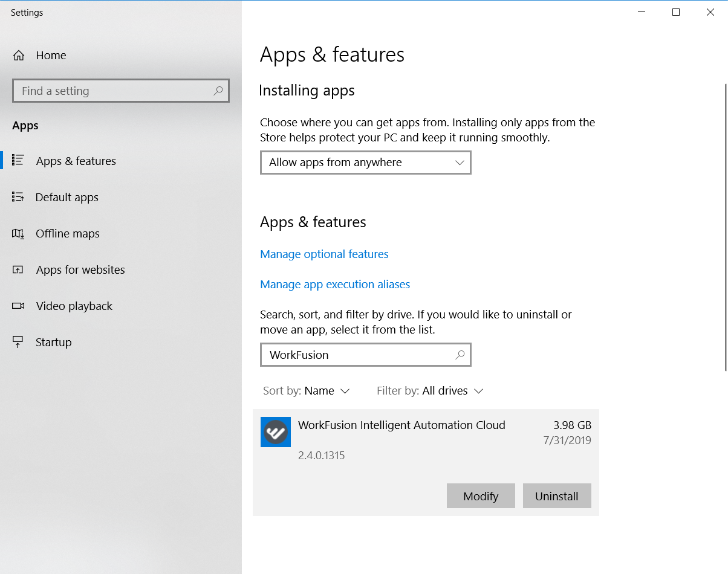The width and height of the screenshot is (728, 574).
Task: Open Manage optional features link
Action: coord(324,254)
